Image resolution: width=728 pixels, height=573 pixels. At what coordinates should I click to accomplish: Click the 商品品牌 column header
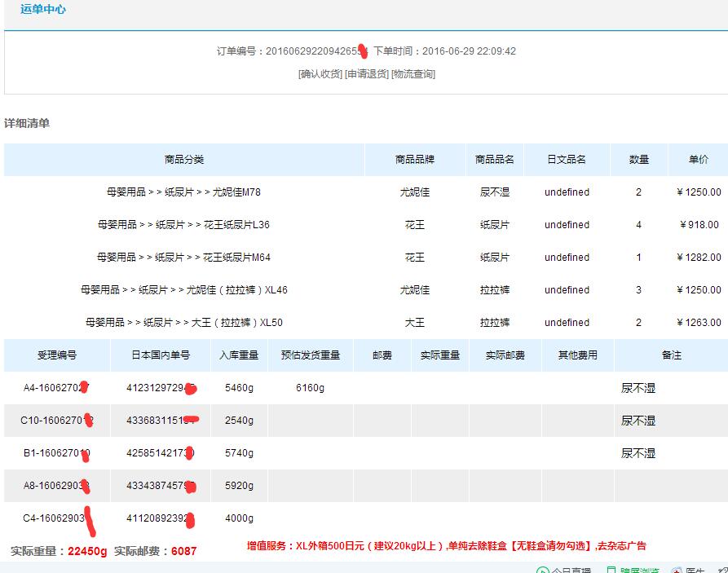click(x=415, y=160)
